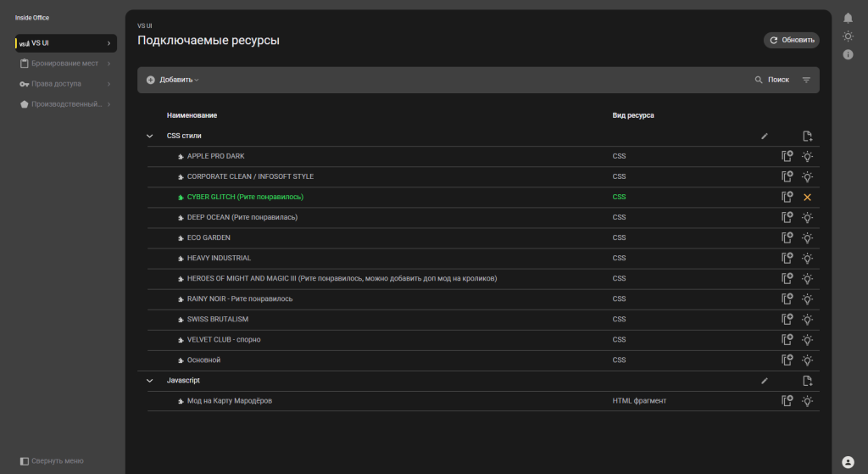868x474 pixels.
Task: Add new file to Javascript group
Action: coord(807,381)
